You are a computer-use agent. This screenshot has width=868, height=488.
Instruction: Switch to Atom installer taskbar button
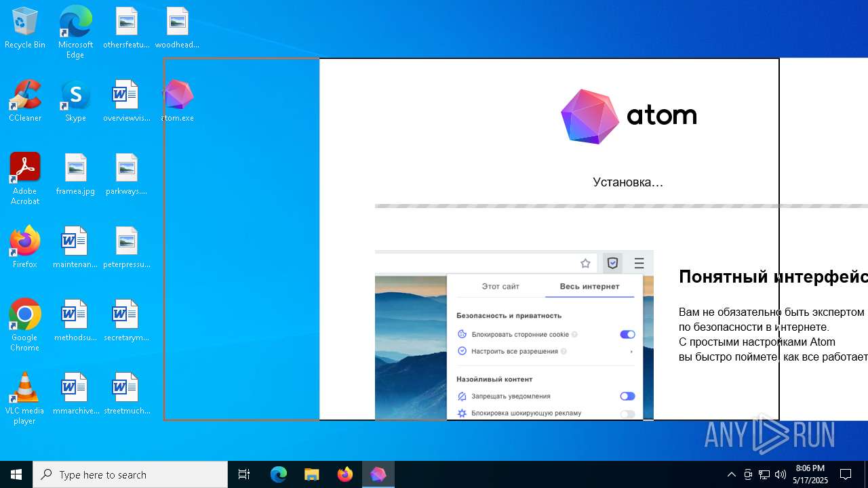click(378, 474)
